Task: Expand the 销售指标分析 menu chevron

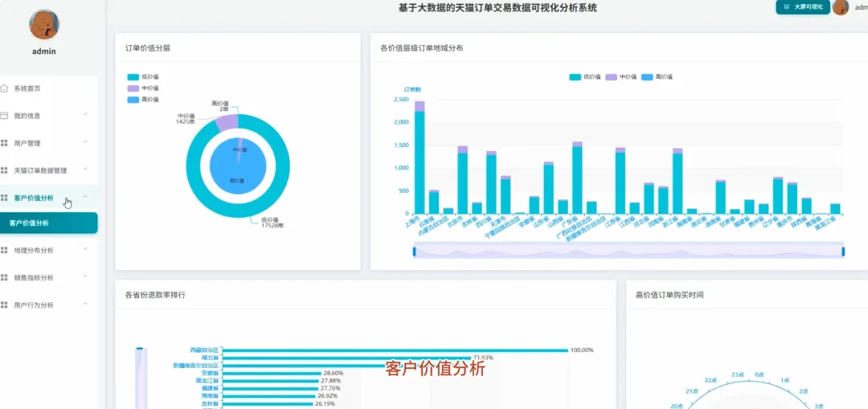Action: point(85,276)
